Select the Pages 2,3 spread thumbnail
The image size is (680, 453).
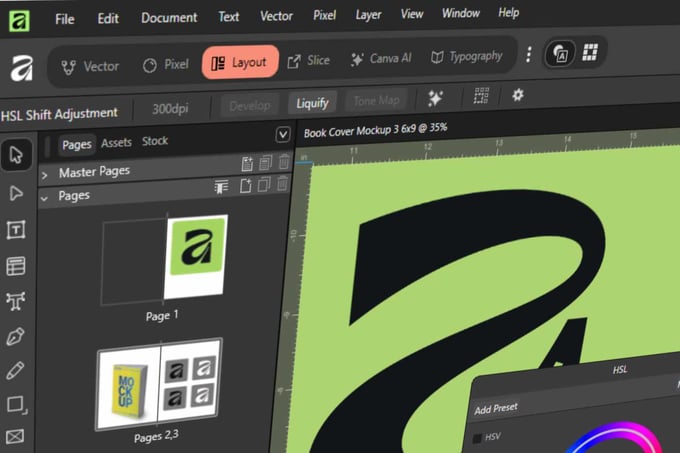click(x=159, y=385)
